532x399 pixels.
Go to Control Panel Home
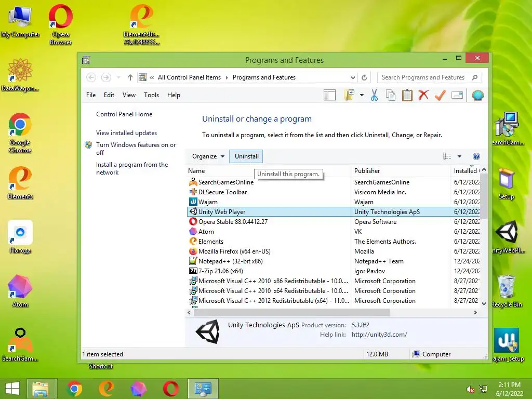pos(124,114)
